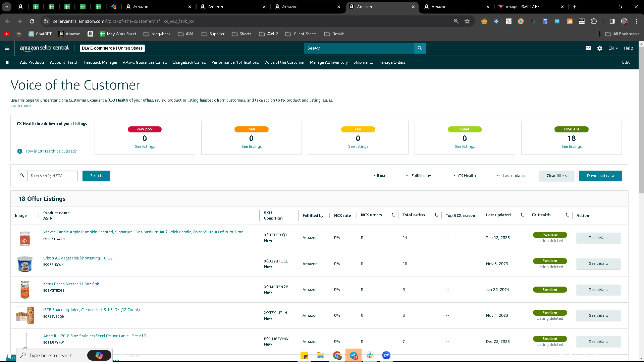Sort by Total orders column arrows
The width and height of the screenshot is (644, 362).
[436, 215]
